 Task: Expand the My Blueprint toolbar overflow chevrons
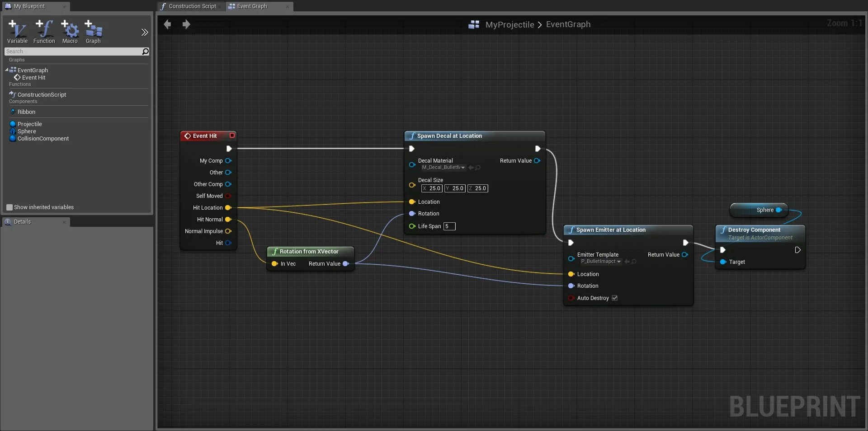tap(145, 32)
